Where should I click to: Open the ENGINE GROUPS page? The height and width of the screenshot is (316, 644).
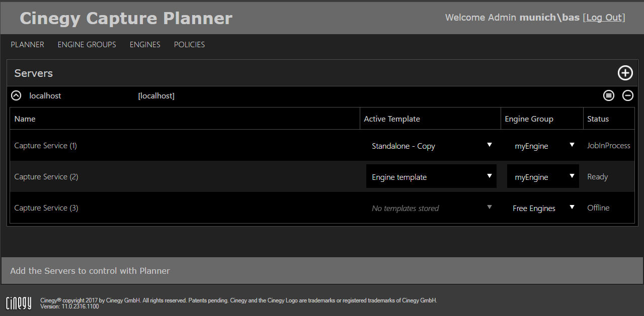pos(87,45)
